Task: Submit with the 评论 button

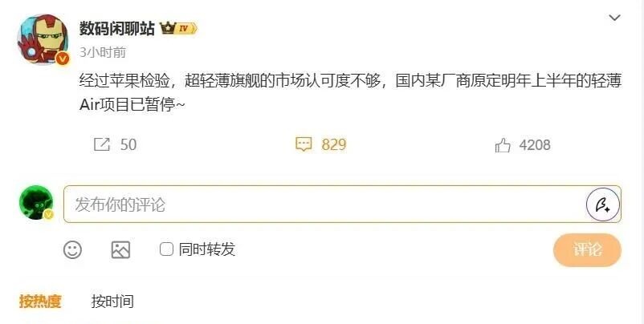Action: [x=587, y=249]
